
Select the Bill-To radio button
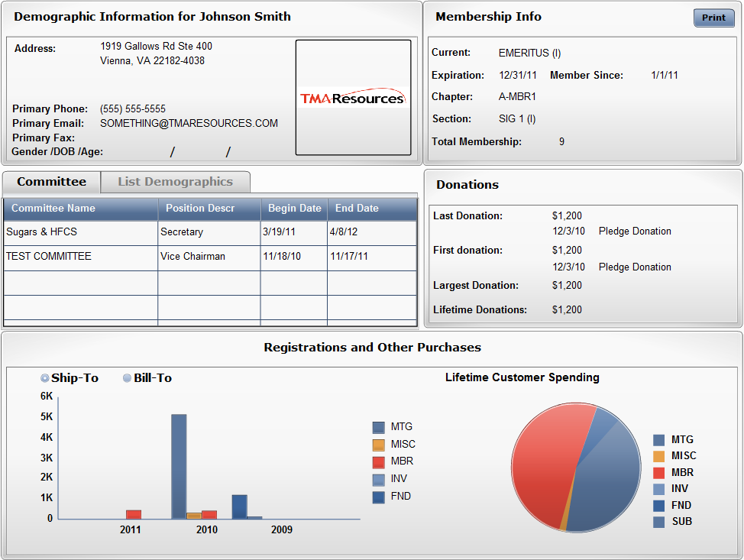pyautogui.click(x=127, y=378)
